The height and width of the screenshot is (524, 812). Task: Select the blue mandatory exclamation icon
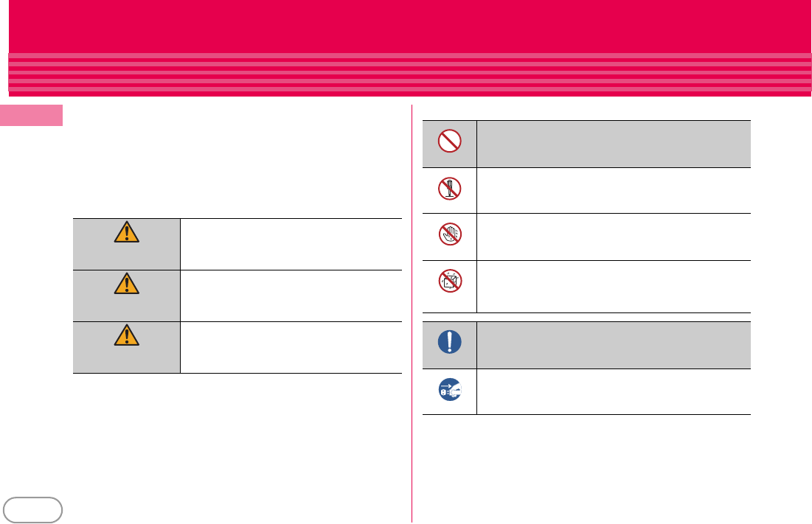[x=449, y=342]
